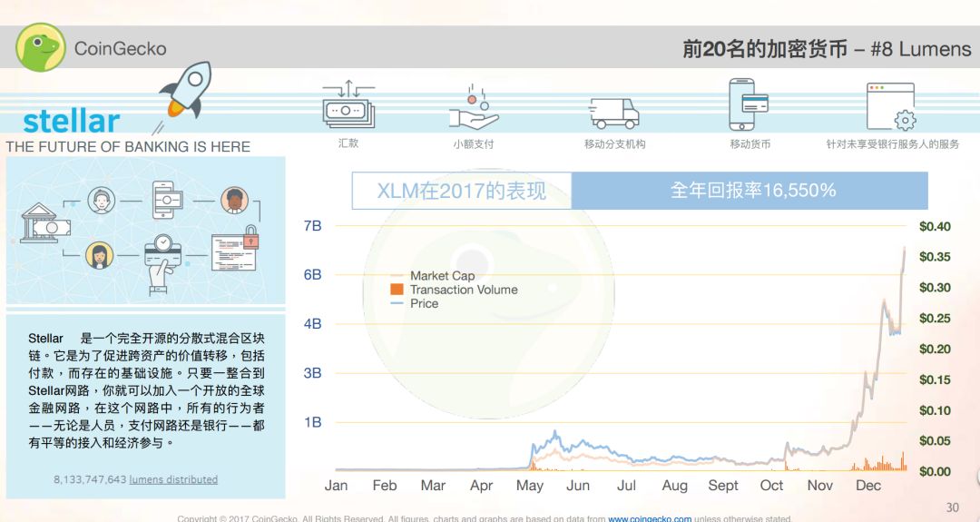
Task: Click the CoinGecko gecko logo
Action: click(x=41, y=47)
